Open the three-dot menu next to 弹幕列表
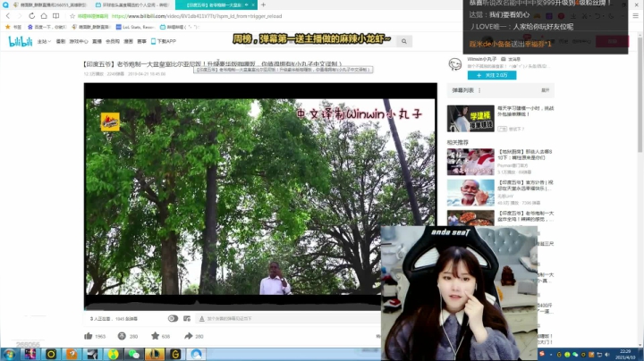This screenshot has height=361, width=644. (479, 90)
